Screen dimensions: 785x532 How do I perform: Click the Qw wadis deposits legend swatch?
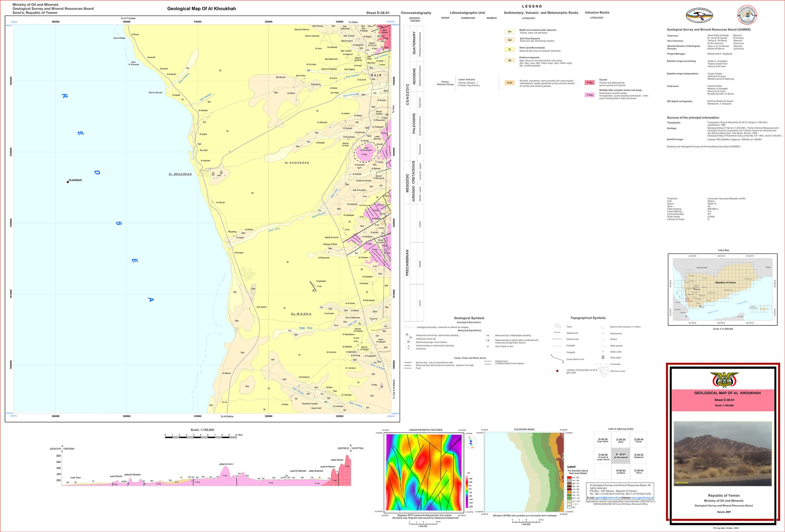click(x=509, y=31)
